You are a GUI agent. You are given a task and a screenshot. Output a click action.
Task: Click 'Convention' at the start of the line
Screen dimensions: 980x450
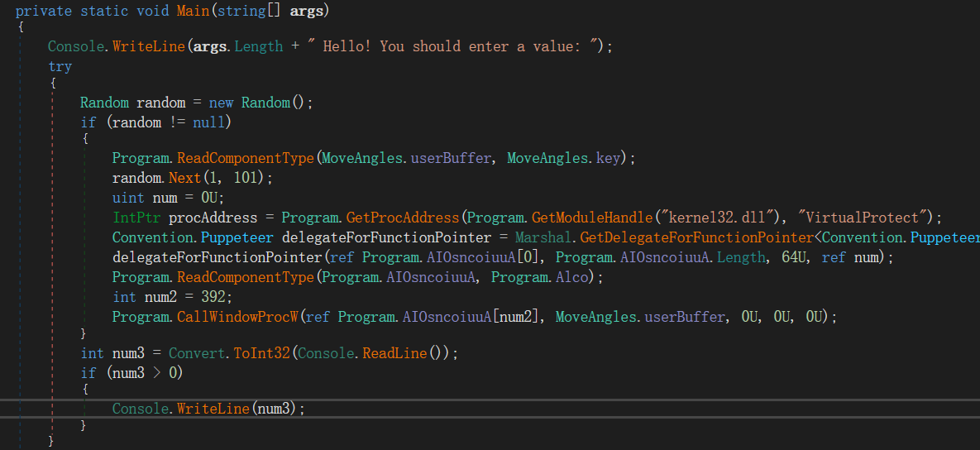click(x=152, y=237)
